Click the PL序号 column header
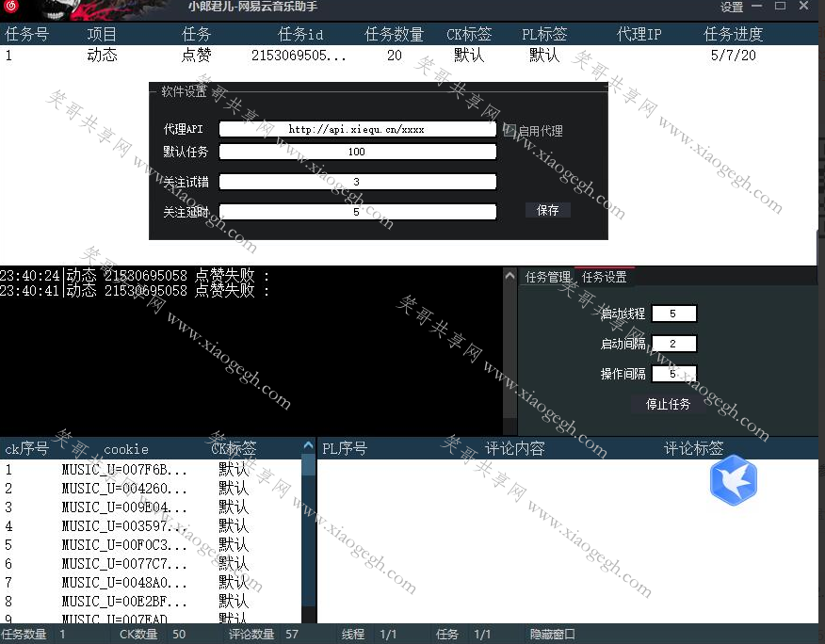Viewport: 825px width, 644px height. [345, 449]
